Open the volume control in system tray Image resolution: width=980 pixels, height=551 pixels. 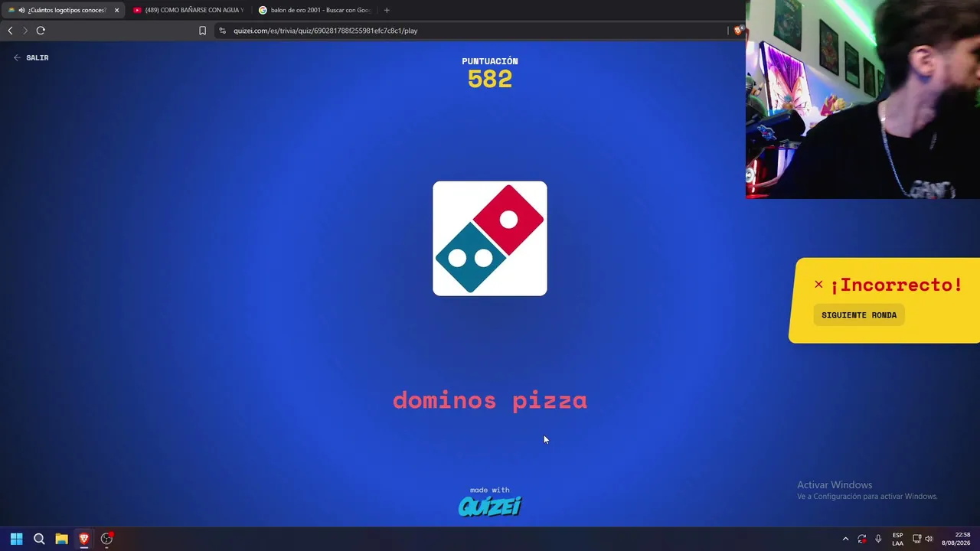[x=929, y=539]
